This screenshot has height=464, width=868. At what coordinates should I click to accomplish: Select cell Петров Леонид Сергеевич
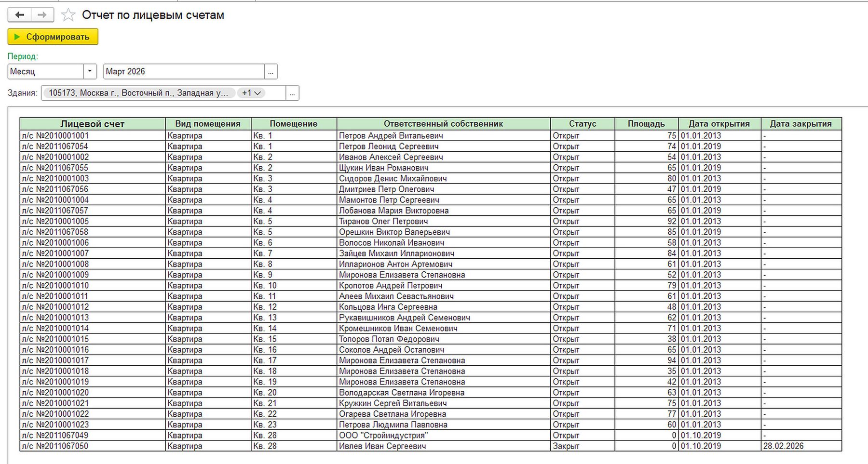pyautogui.click(x=444, y=146)
